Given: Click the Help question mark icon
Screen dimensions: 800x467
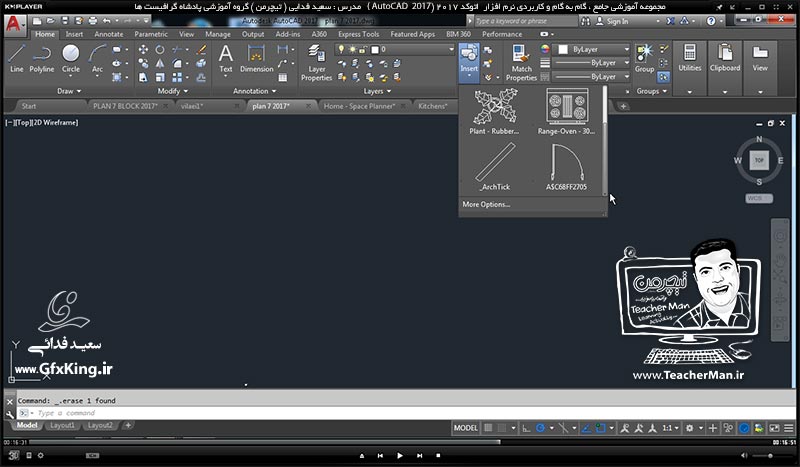Looking at the screenshot, I should tap(711, 21).
